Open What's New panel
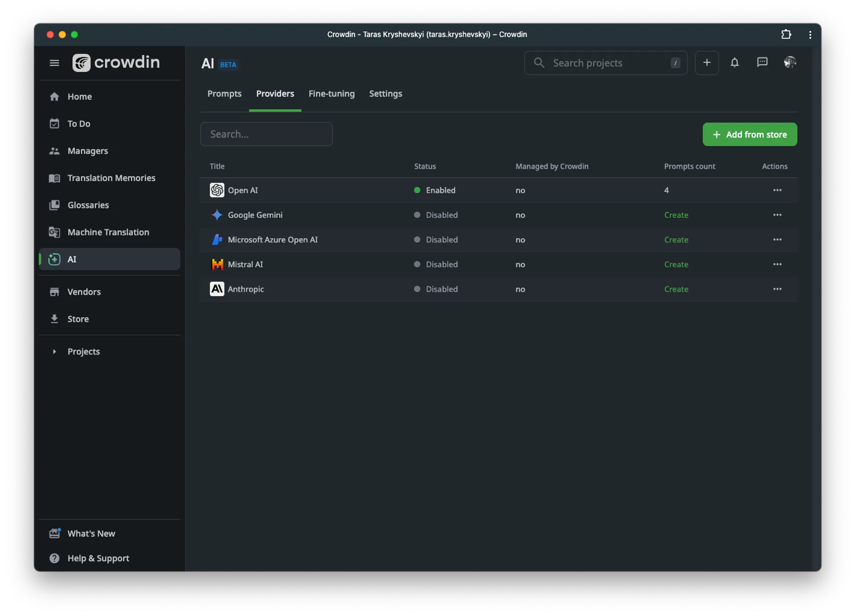The height and width of the screenshot is (616, 855). tap(110, 534)
